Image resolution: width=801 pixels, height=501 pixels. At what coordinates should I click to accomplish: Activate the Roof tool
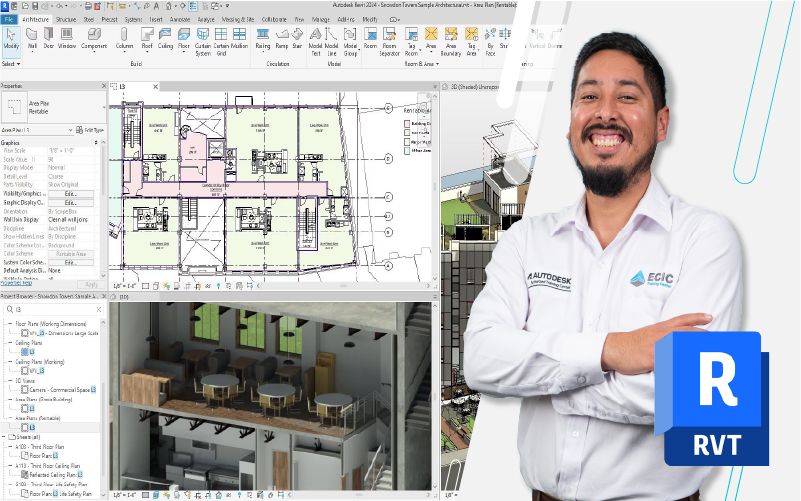[x=147, y=39]
